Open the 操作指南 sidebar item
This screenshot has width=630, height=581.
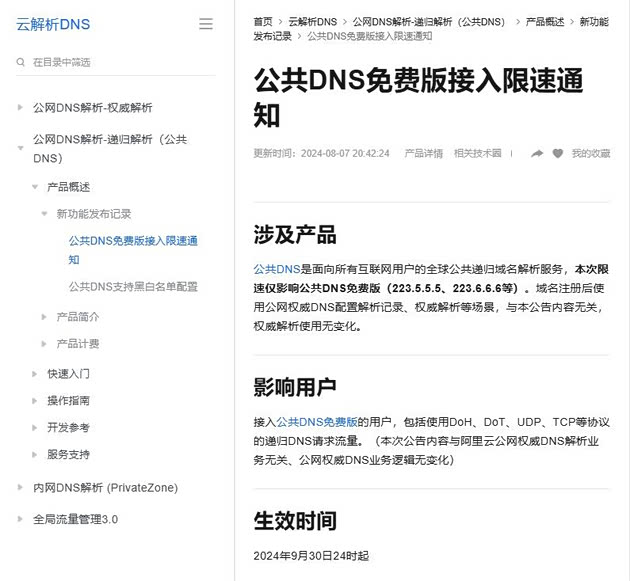68,401
